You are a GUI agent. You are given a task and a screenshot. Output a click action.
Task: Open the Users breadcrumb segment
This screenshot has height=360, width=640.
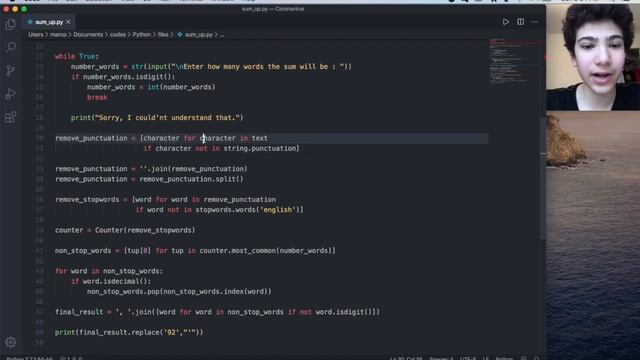(36, 35)
